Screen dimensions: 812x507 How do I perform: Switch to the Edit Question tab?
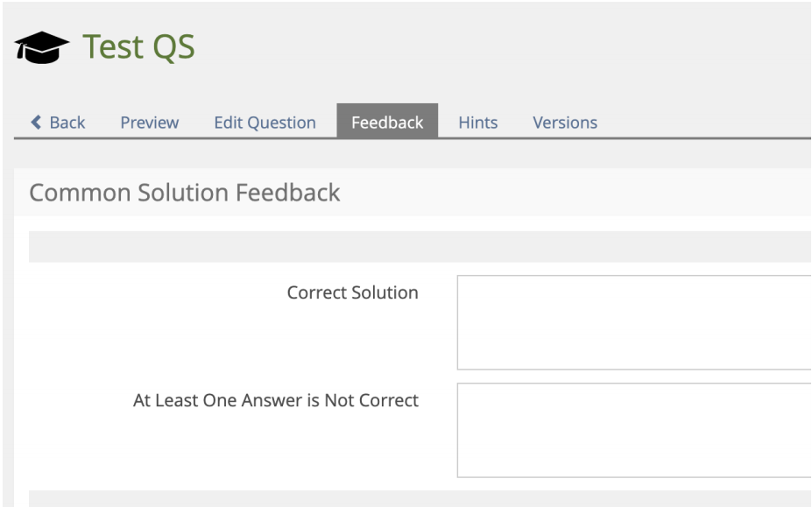tap(265, 123)
